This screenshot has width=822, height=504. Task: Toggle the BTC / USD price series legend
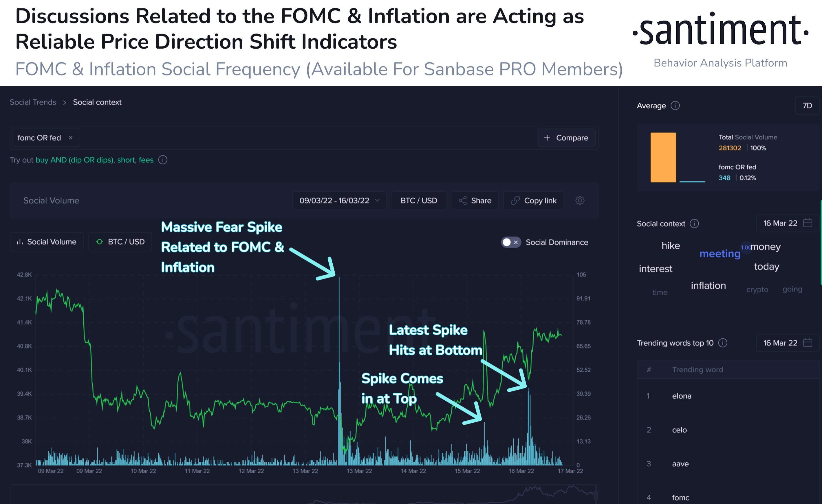pyautogui.click(x=119, y=242)
